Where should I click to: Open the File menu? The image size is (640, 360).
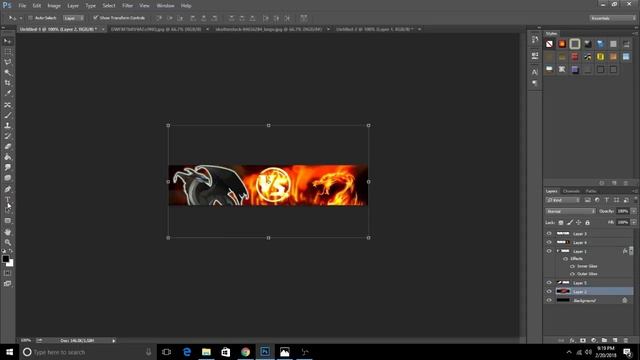click(x=22, y=6)
